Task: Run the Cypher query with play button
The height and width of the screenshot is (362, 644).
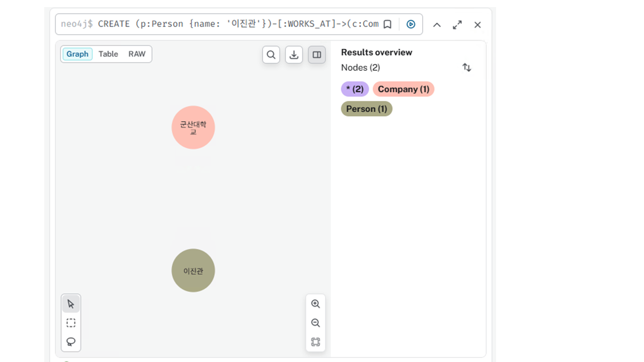Action: pyautogui.click(x=411, y=24)
